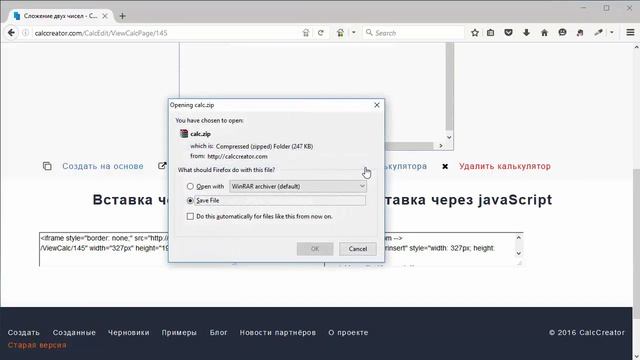Viewport: 640px width, 360px height.
Task: Click the calc.zip file icon in dialog
Action: click(184, 133)
